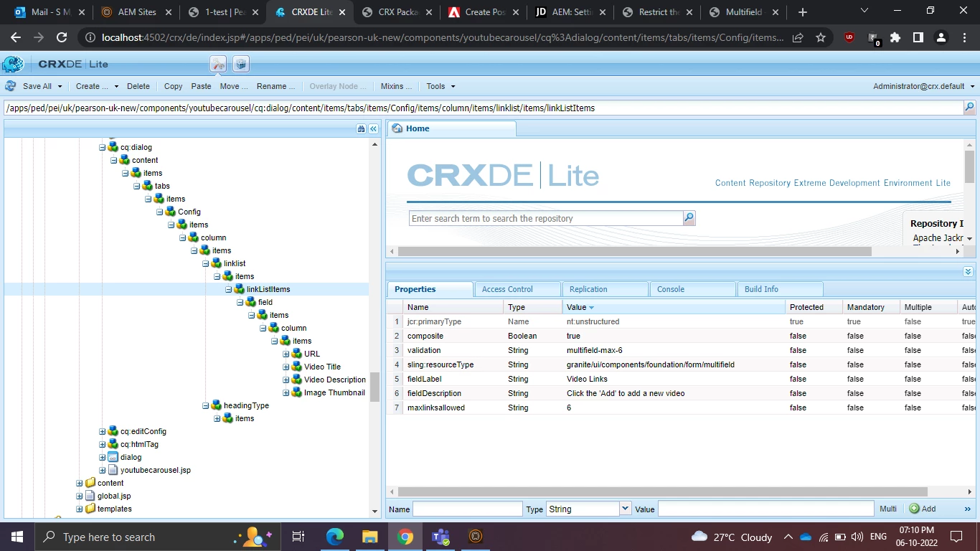Select the cq:htmlTag tree item
This screenshot has width=980, height=551.
tap(139, 444)
